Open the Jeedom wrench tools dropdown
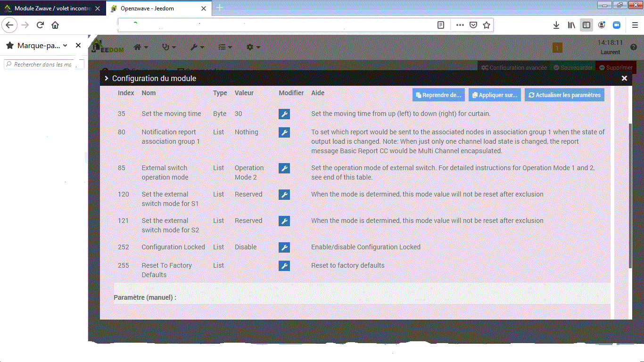Image resolution: width=644 pixels, height=362 pixels. pyautogui.click(x=197, y=47)
